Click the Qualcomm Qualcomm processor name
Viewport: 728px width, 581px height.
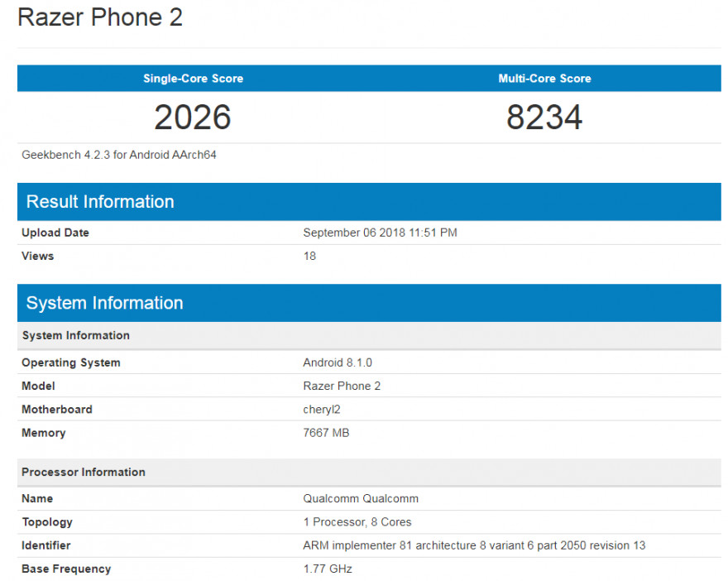361,498
